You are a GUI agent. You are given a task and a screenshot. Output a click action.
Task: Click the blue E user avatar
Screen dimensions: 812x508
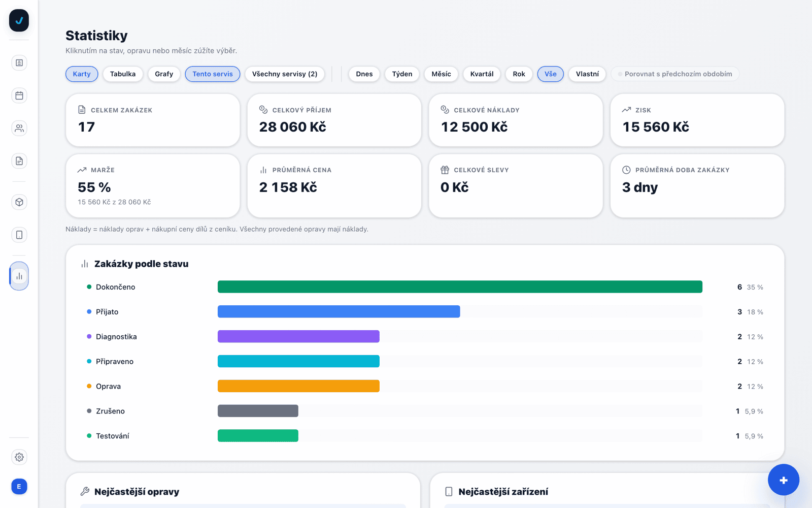[19, 487]
